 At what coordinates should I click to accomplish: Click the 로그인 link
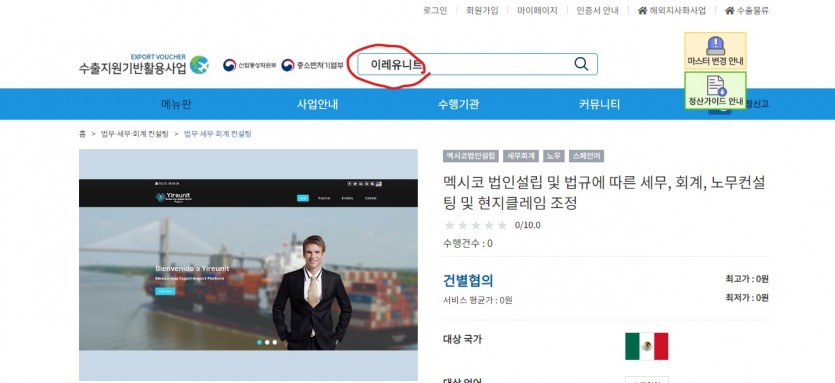click(435, 10)
